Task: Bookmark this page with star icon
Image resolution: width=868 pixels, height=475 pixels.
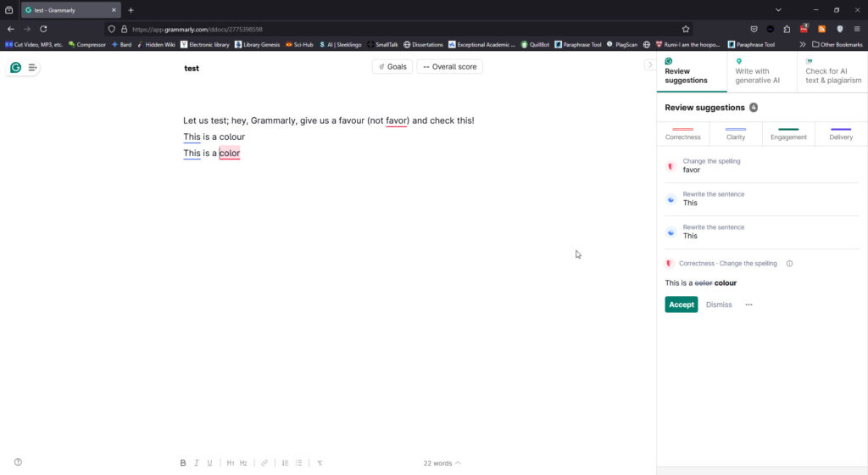Action: tap(685, 30)
